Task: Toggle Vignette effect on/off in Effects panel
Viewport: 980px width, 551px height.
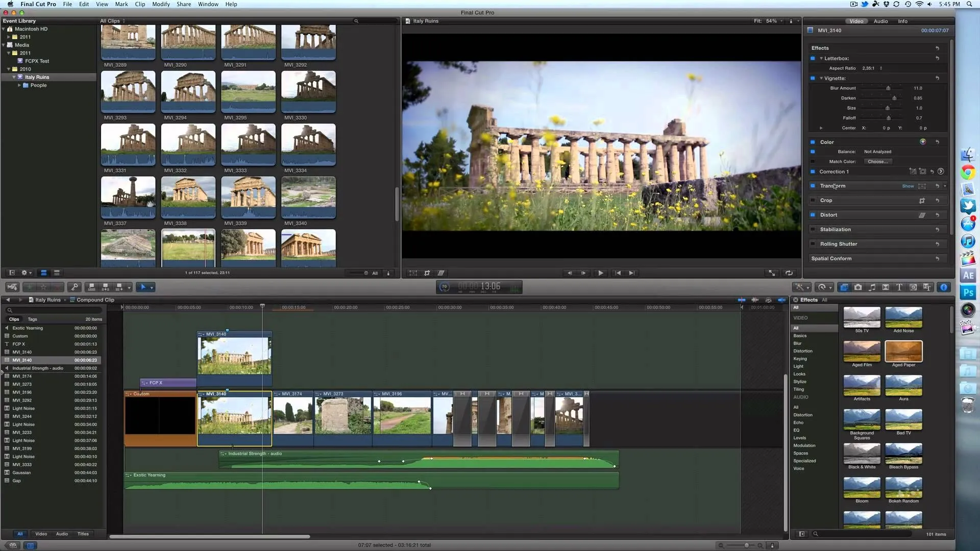Action: pyautogui.click(x=813, y=78)
